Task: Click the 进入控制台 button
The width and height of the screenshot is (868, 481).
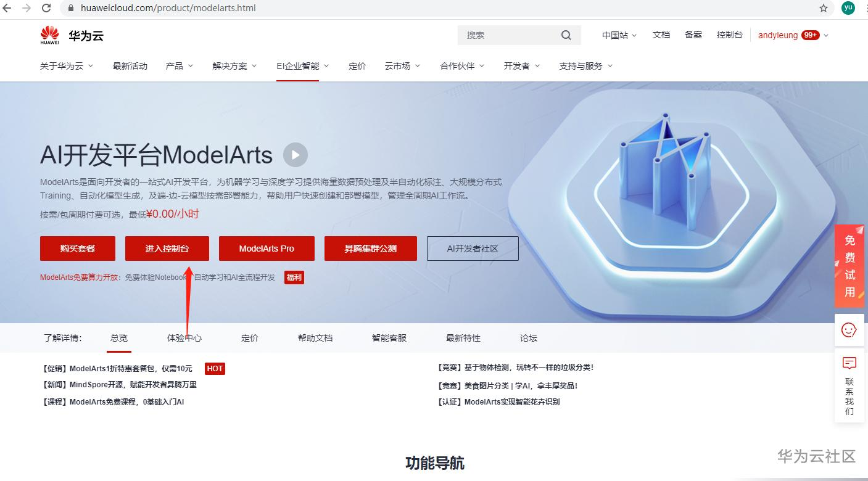Action: [x=167, y=249]
